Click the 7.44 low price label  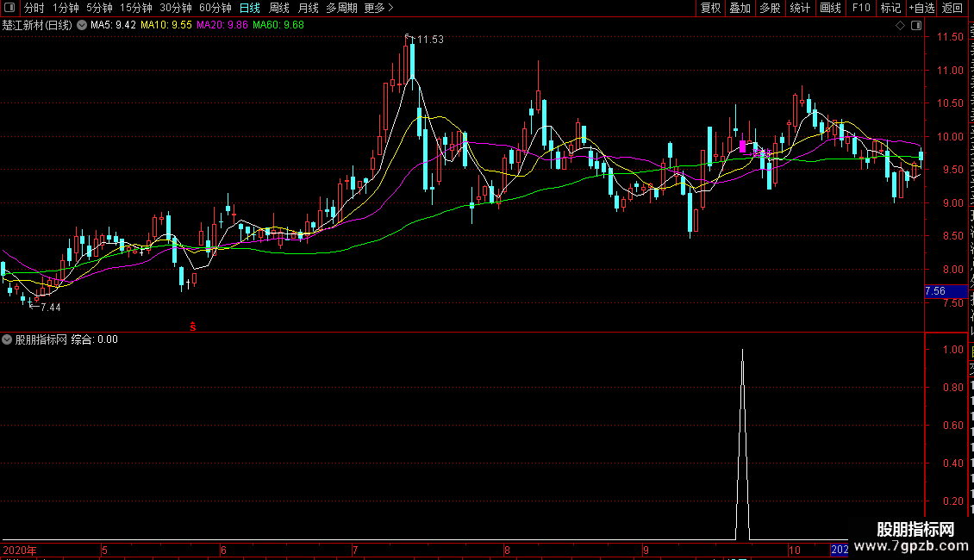[50, 308]
